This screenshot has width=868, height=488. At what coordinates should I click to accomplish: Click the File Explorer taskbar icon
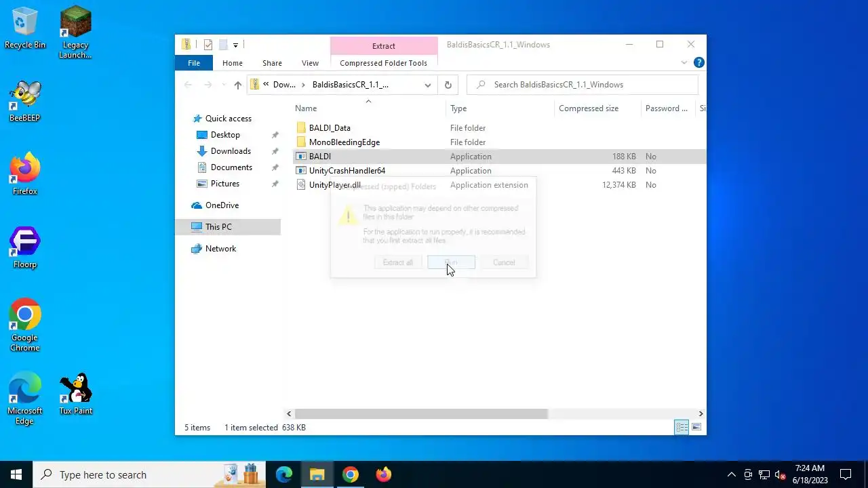[317, 474]
